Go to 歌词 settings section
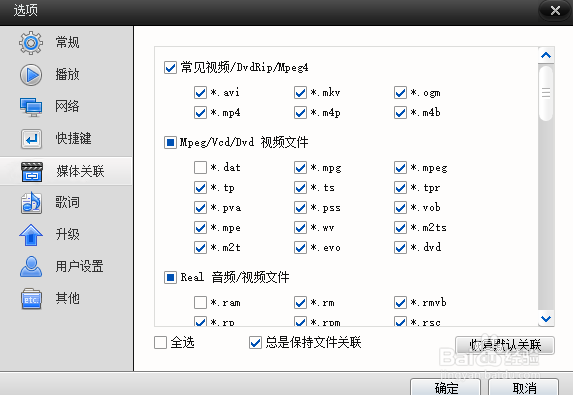Screen dimensions: 573x395 pos(67,202)
